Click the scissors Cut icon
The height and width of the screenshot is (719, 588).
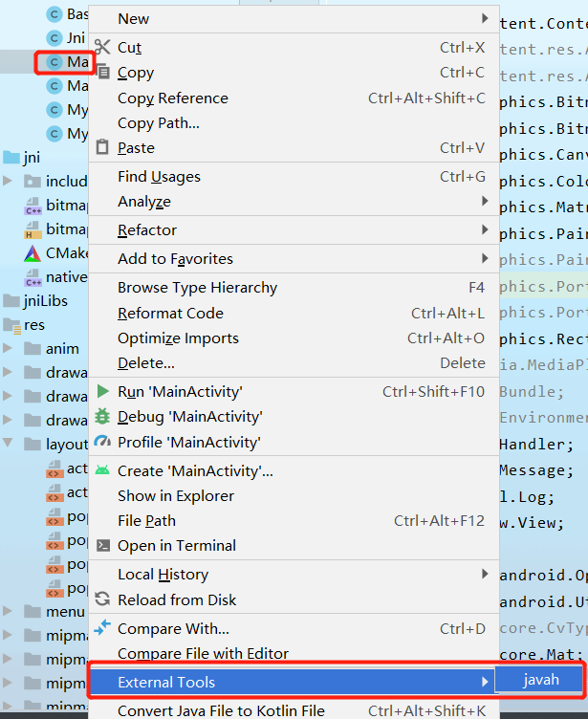click(x=102, y=46)
